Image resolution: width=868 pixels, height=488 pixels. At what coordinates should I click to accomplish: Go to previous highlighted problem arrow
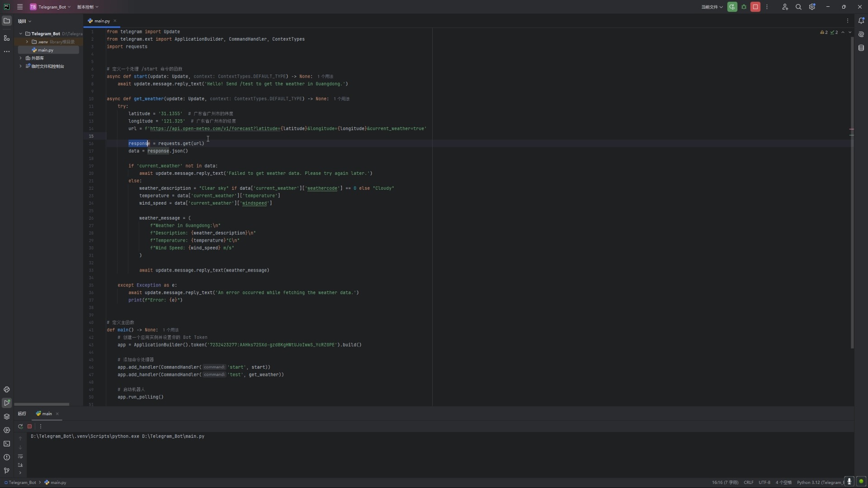click(x=843, y=33)
